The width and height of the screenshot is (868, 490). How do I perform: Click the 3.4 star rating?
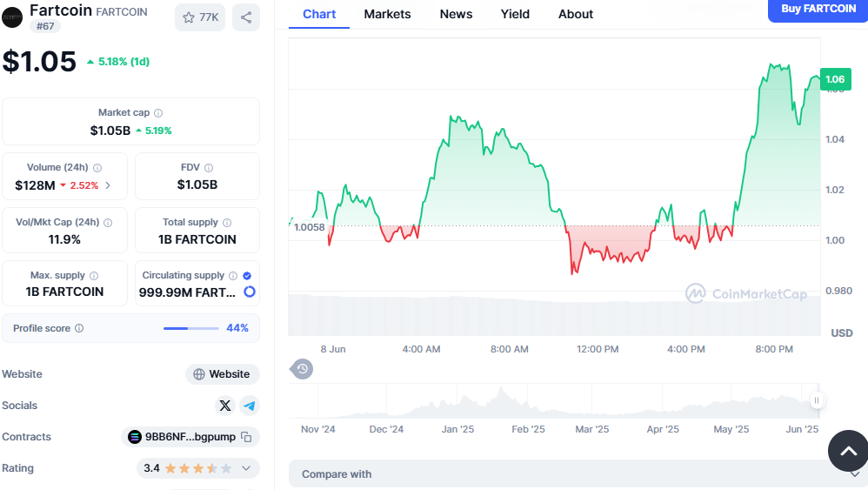tap(188, 468)
